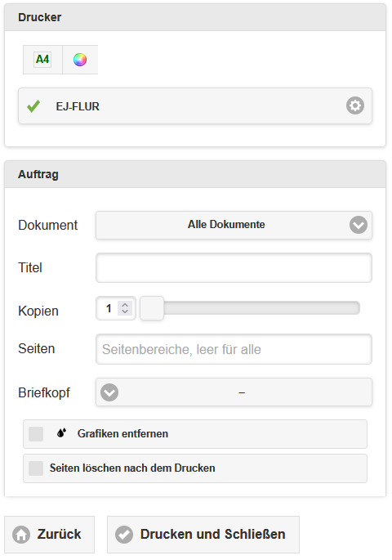Increase copies with the spinner up arrow

tap(125, 305)
